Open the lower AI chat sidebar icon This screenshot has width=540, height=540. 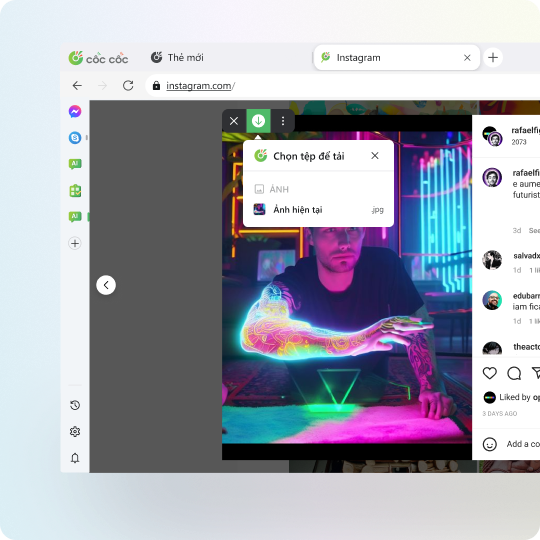[x=75, y=217]
